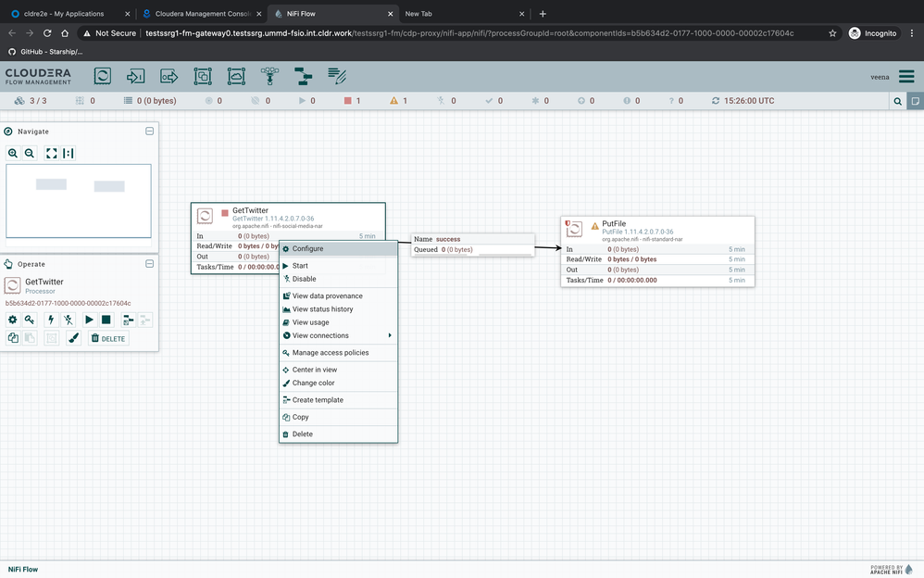The image size is (924, 578).
Task: Click the Fit to screen icon in Navigate
Action: (51, 154)
